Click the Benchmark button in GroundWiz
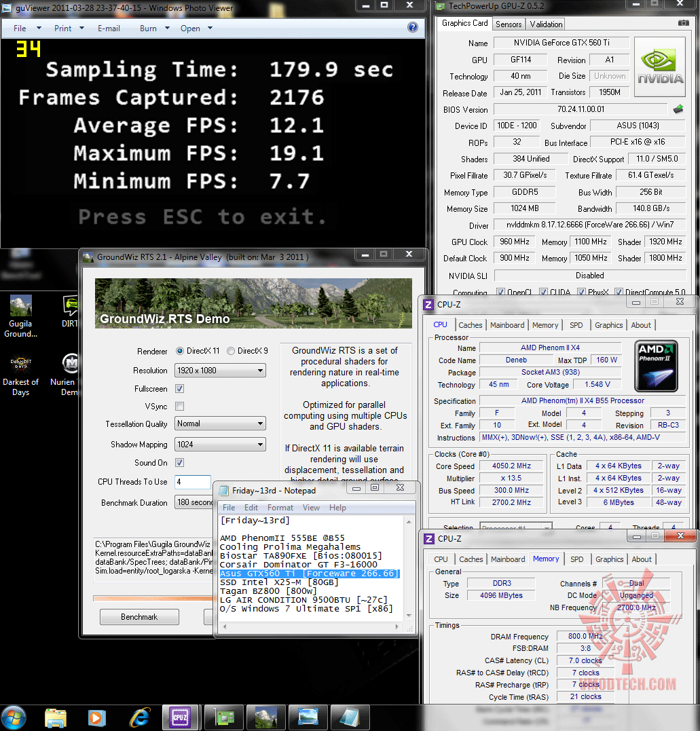 139,617
